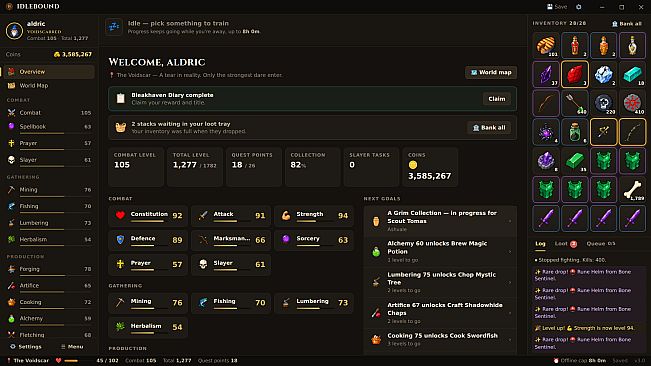Click the World map button

[x=491, y=72]
